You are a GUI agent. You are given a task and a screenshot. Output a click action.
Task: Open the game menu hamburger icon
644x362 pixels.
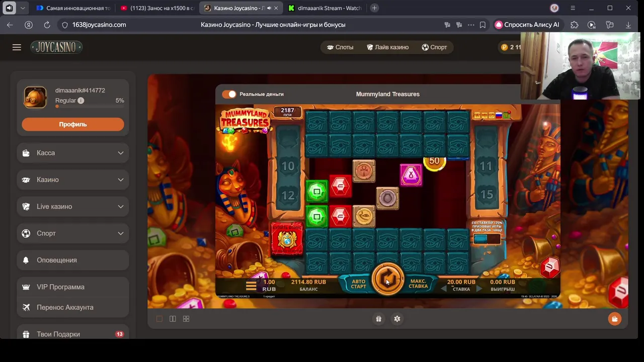(x=251, y=286)
